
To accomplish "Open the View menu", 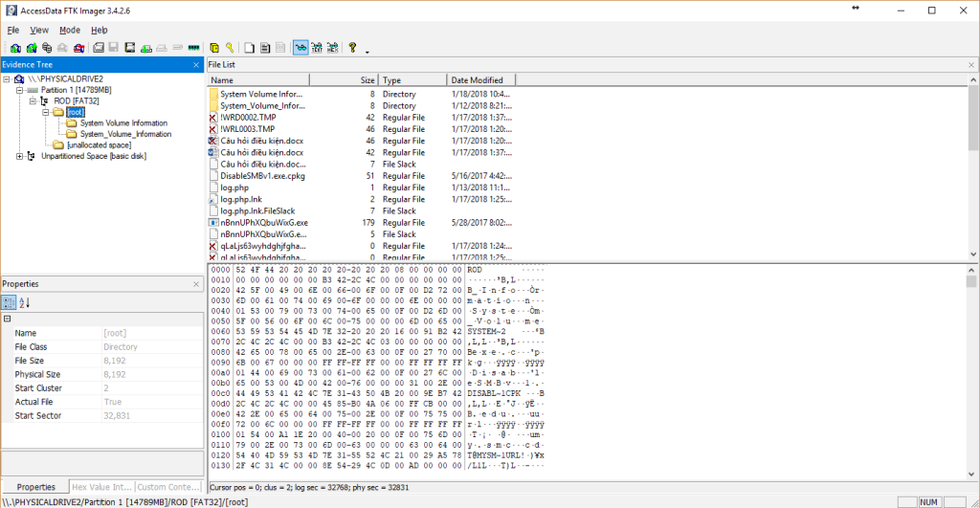I will click(x=39, y=30).
